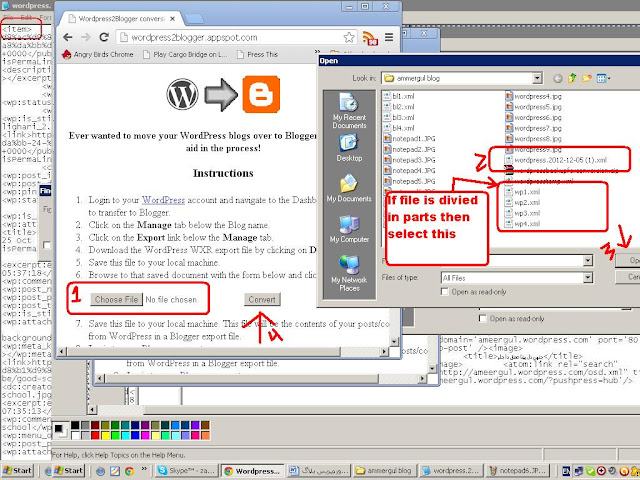Tick Open as read-only in the rear dialog
Viewport: 640px width, 480px height.
482,318
